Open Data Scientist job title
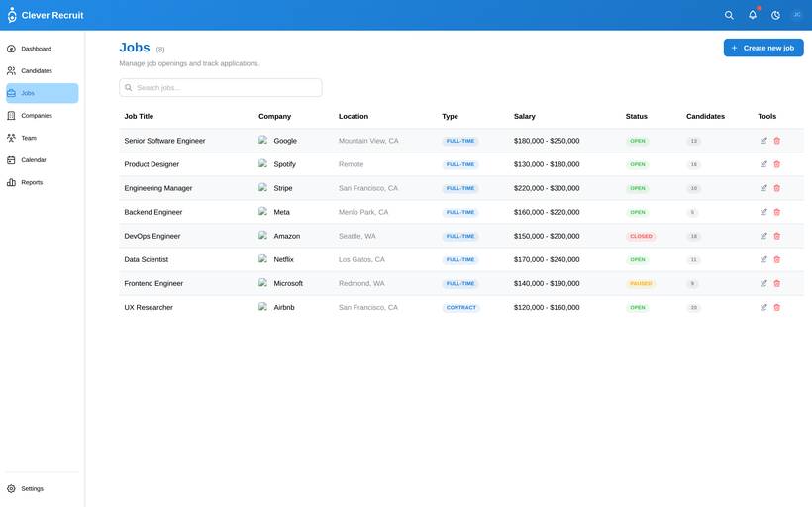 coord(146,259)
